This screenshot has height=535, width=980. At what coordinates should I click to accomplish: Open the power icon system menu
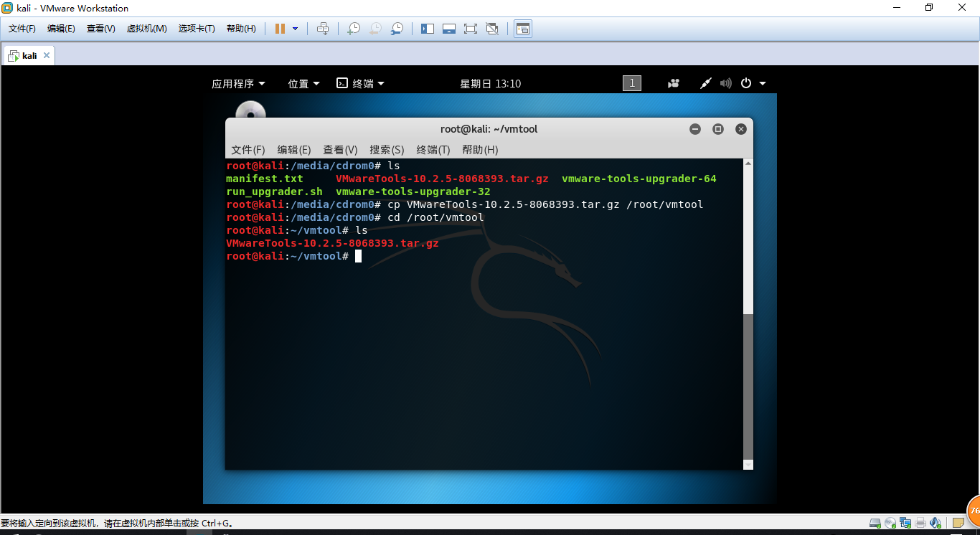click(746, 83)
